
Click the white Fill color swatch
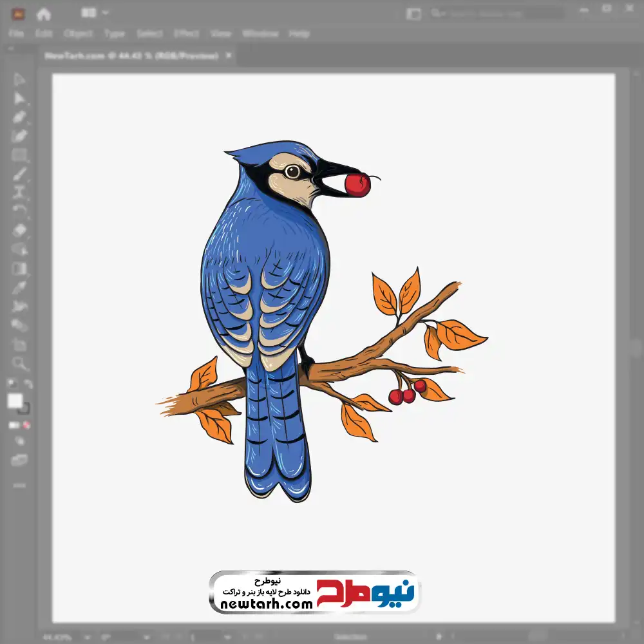click(15, 401)
